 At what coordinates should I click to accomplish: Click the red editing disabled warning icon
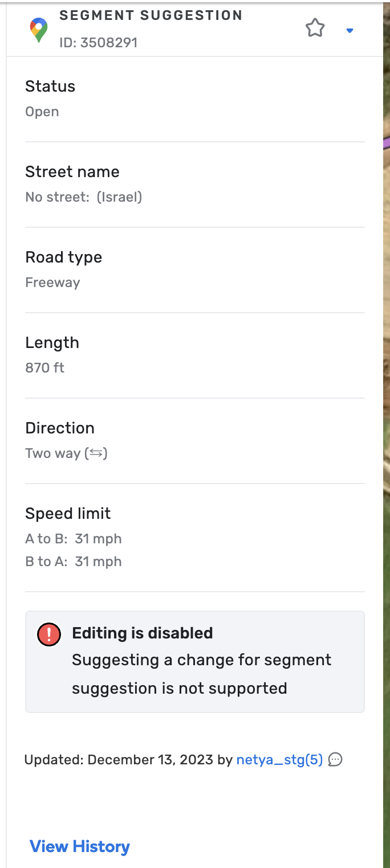pyautogui.click(x=48, y=634)
